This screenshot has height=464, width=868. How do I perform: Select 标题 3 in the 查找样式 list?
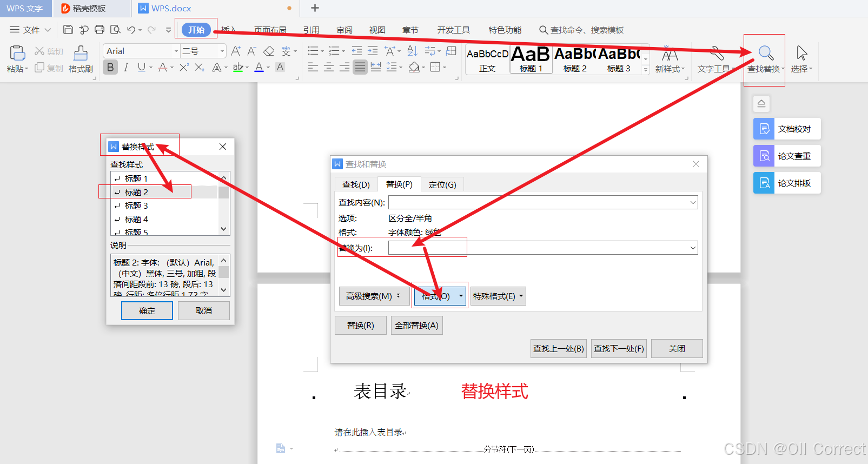point(136,206)
